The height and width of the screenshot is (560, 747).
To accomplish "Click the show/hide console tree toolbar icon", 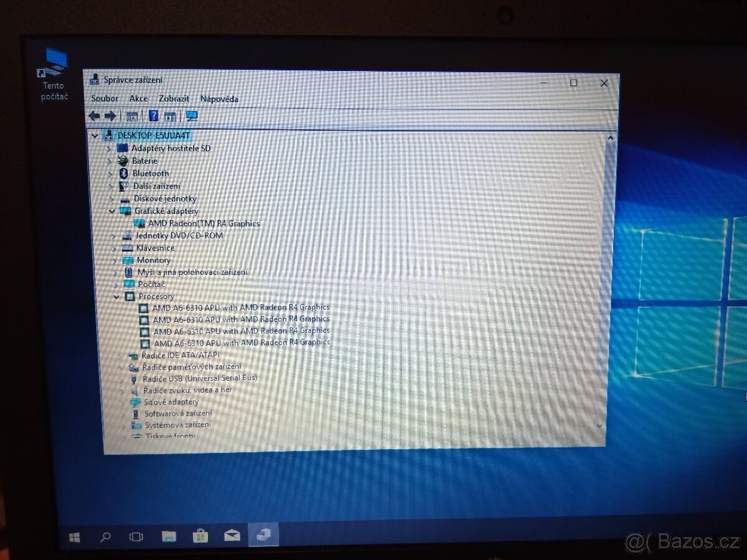I will click(x=132, y=116).
